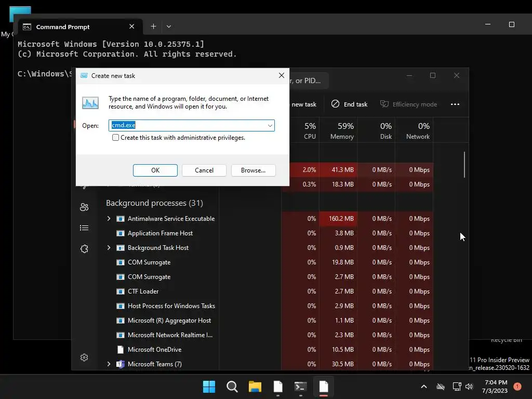
Task: Open the Services page puzzle icon in sidebar
Action: point(84,249)
